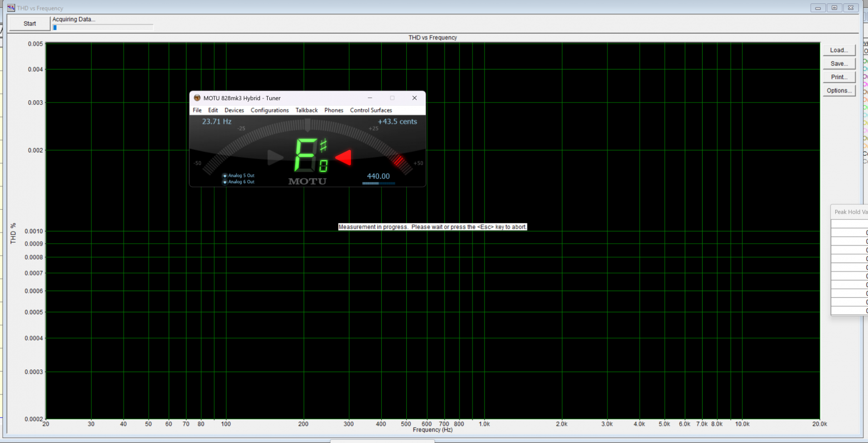
Task: Click the Acquiring Data... status label
Action: (x=74, y=19)
